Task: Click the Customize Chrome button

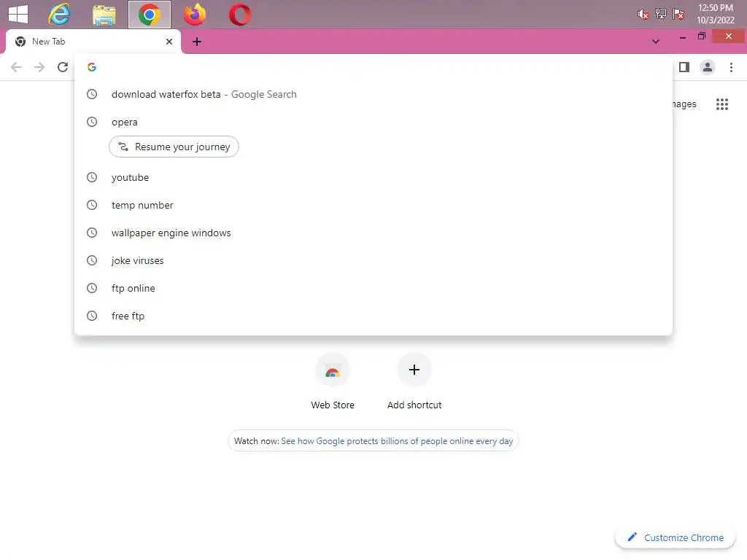Action: [676, 537]
